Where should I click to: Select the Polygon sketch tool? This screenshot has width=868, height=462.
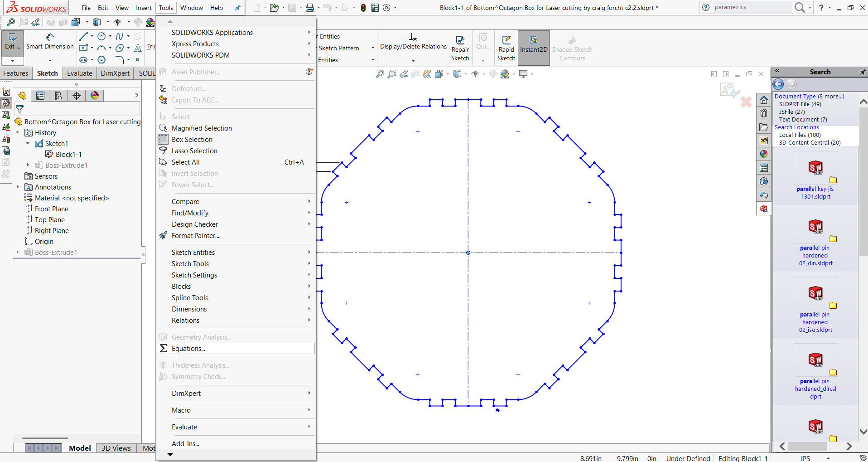(x=102, y=60)
